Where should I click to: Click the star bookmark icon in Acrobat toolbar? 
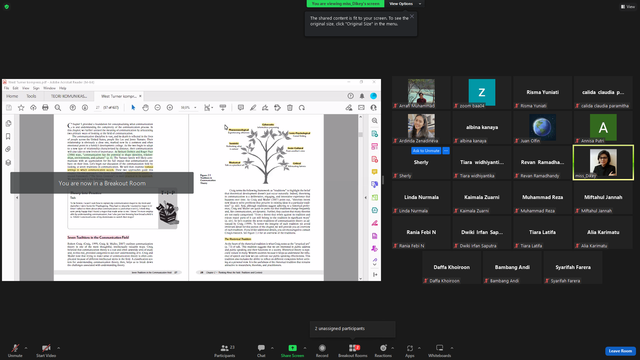click(x=21, y=108)
